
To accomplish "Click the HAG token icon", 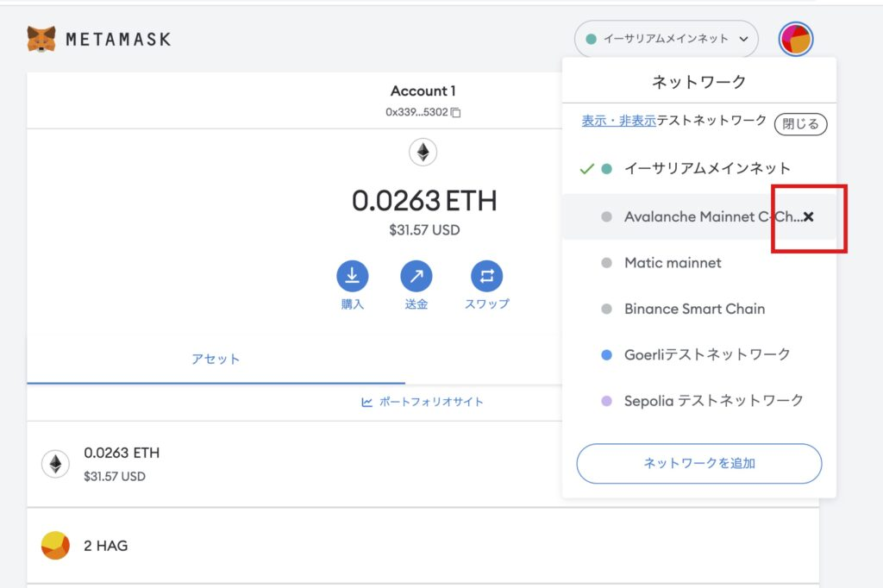I will coord(55,545).
